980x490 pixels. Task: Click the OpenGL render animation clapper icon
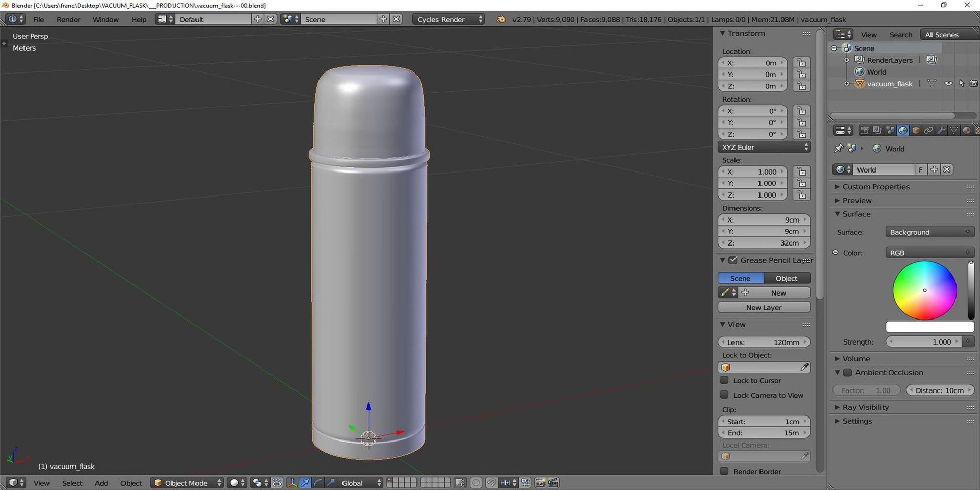[x=553, y=483]
